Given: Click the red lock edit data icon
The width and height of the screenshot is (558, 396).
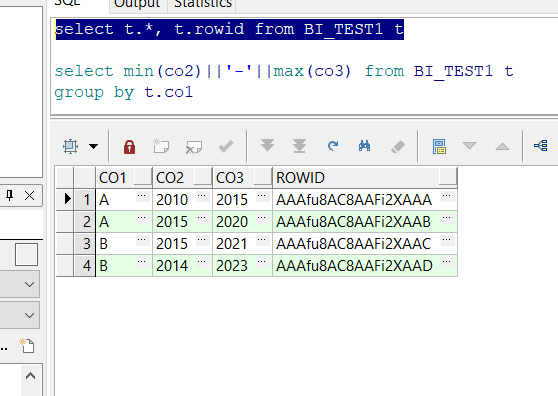Looking at the screenshot, I should click(x=129, y=147).
